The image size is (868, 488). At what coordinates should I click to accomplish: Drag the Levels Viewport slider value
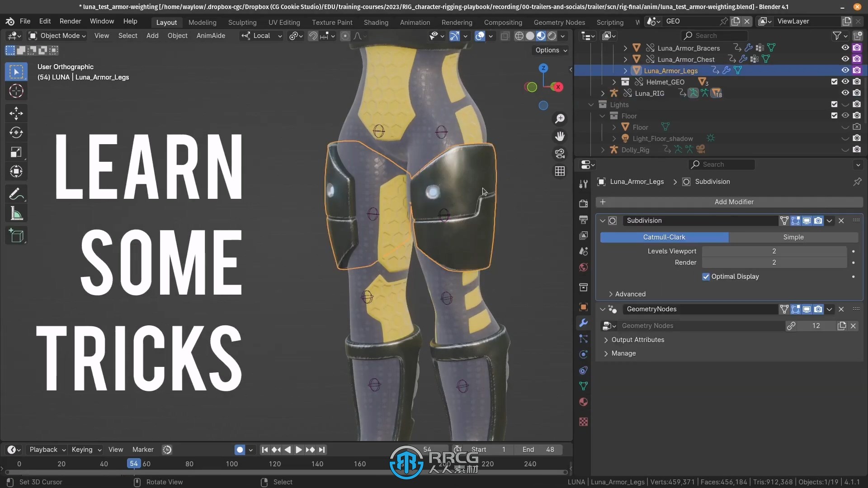tap(773, 251)
